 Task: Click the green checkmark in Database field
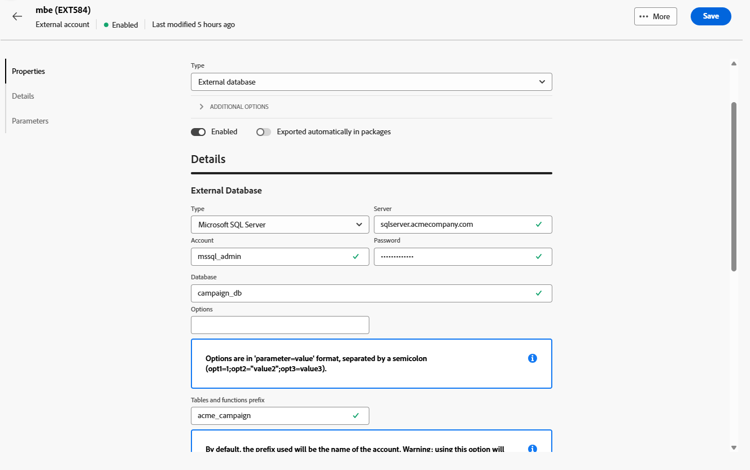[x=539, y=293]
